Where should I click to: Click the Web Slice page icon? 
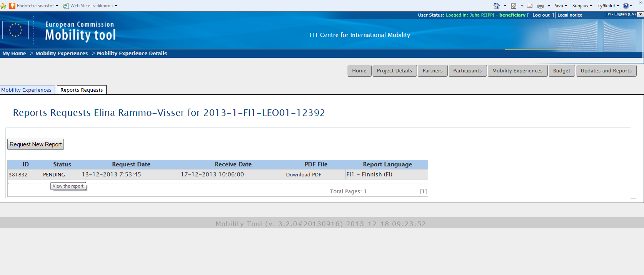coord(66,6)
